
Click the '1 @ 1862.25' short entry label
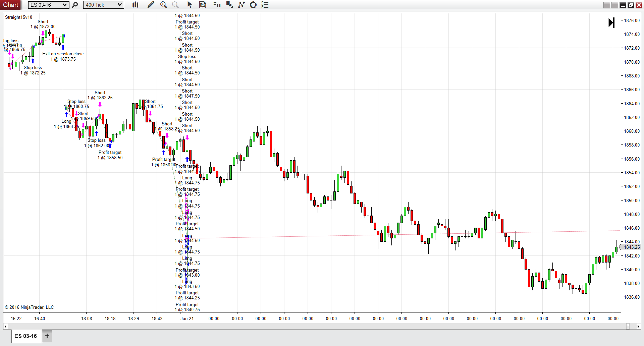(x=100, y=98)
